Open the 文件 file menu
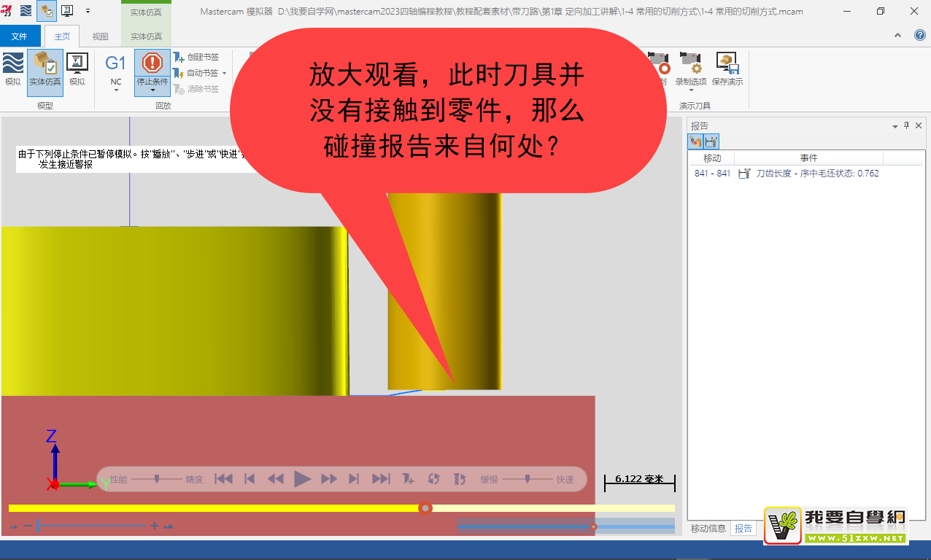This screenshot has width=931, height=560. (20, 36)
